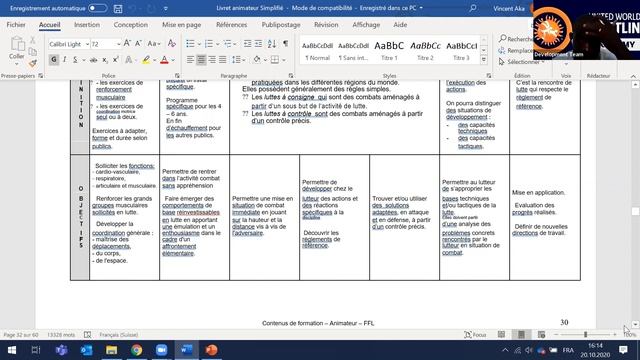Viewport: 640px width, 360px height.
Task: Click the numbered list icon
Action: pyautogui.click(x=209, y=44)
